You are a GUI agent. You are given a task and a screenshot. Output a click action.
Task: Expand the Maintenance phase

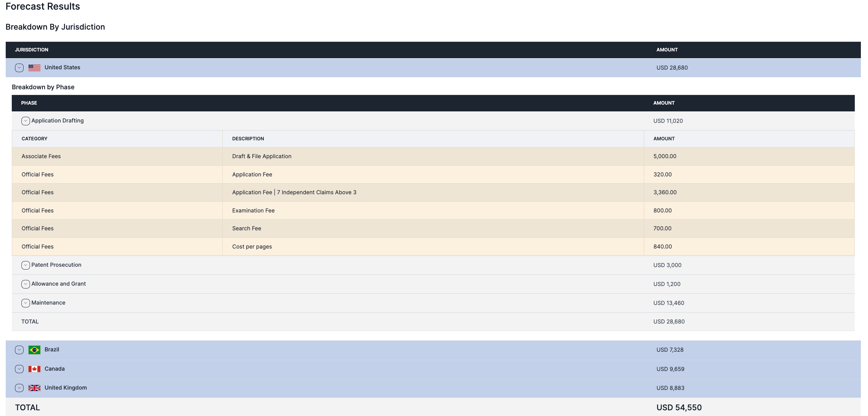tap(26, 303)
